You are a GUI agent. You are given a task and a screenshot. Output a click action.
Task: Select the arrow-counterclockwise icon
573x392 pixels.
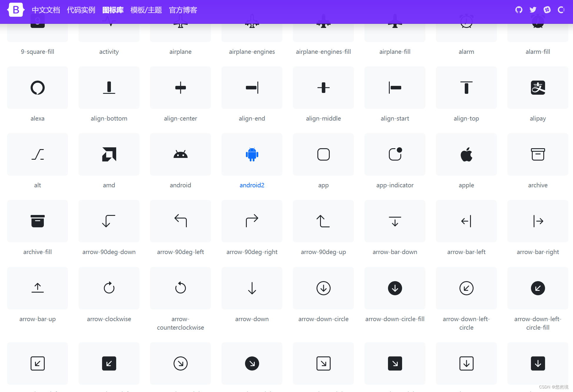pyautogui.click(x=180, y=288)
